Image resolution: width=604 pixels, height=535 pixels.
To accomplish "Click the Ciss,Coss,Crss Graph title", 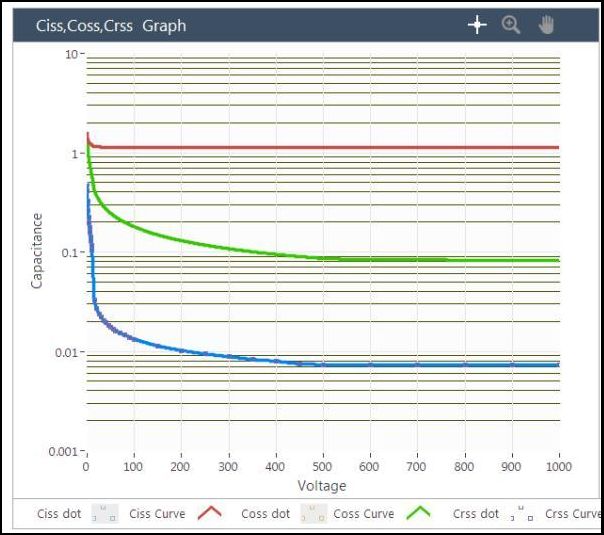I will (111, 26).
